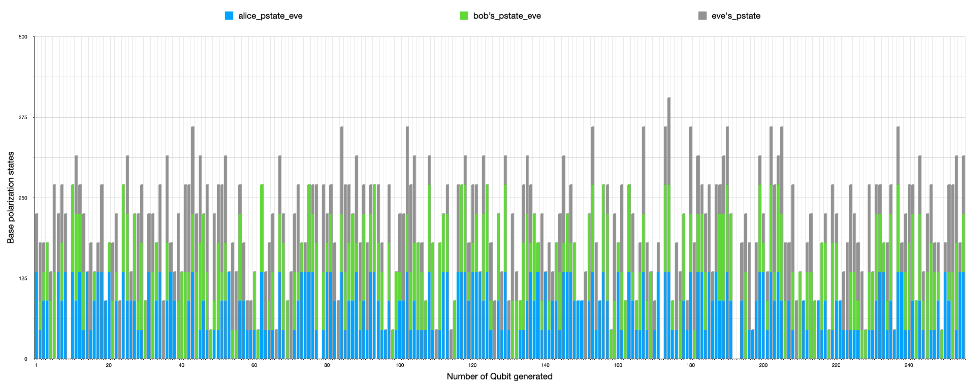Click the green bob's_pstate_eve legend swatch
980x386 pixels.
[464, 16]
